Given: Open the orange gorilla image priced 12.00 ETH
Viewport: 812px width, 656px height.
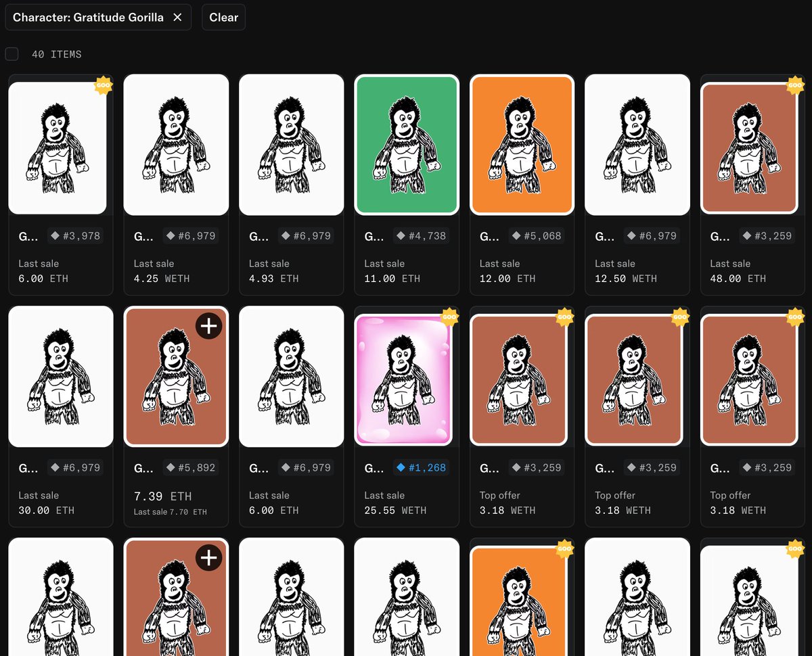Looking at the screenshot, I should tap(522, 145).
